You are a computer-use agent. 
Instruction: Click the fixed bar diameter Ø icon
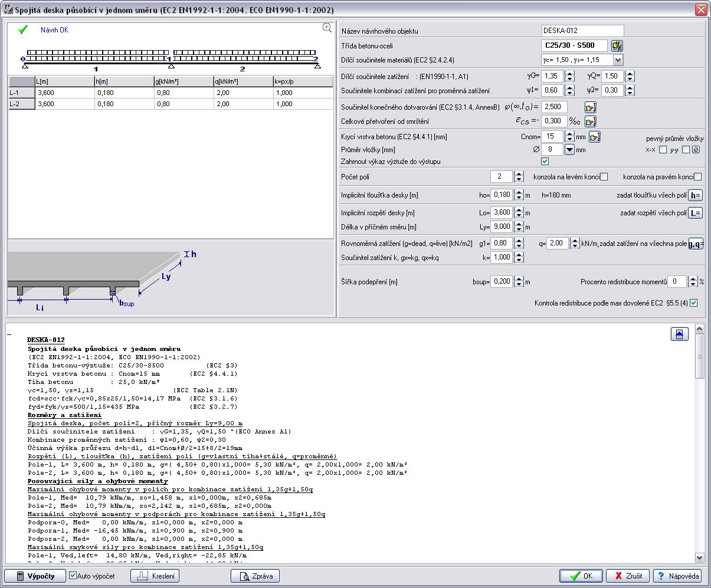click(x=696, y=150)
